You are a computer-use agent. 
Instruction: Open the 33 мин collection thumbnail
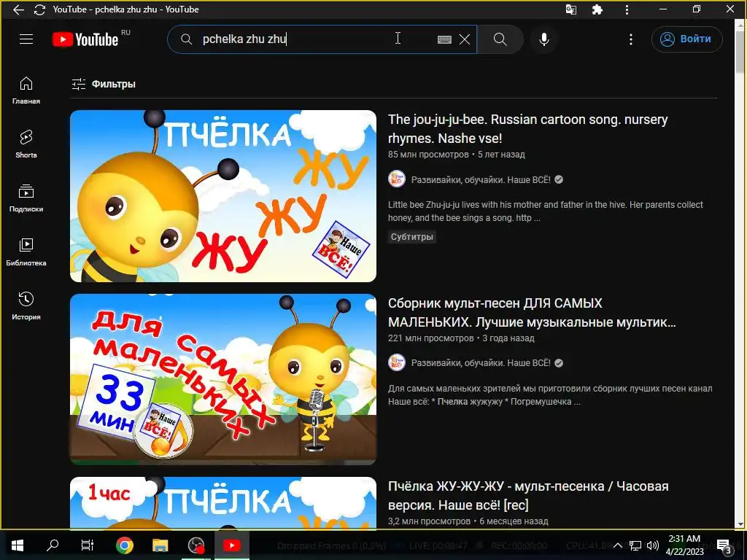(223, 379)
